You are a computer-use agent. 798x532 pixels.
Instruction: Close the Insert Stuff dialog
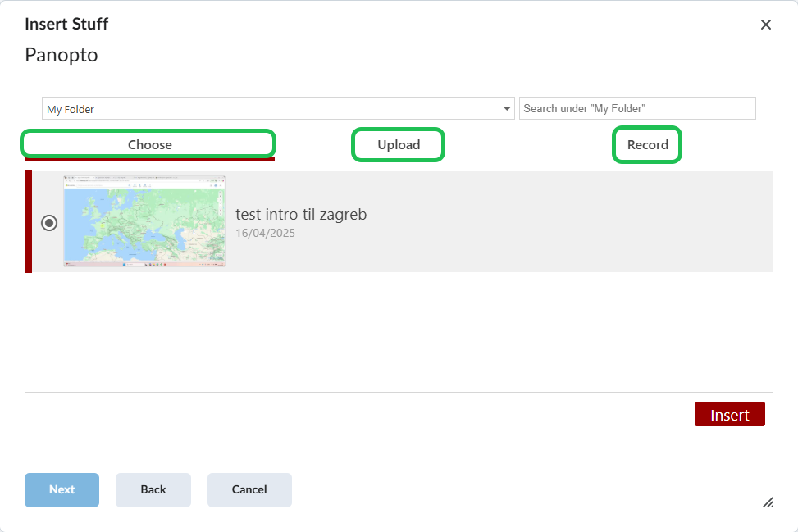pyautogui.click(x=766, y=25)
